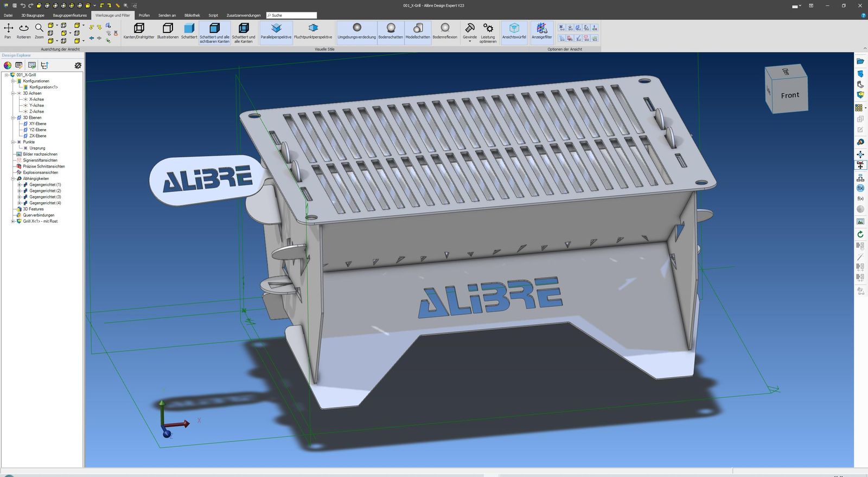Click the Suche search field
This screenshot has height=477, width=868.
click(291, 15)
